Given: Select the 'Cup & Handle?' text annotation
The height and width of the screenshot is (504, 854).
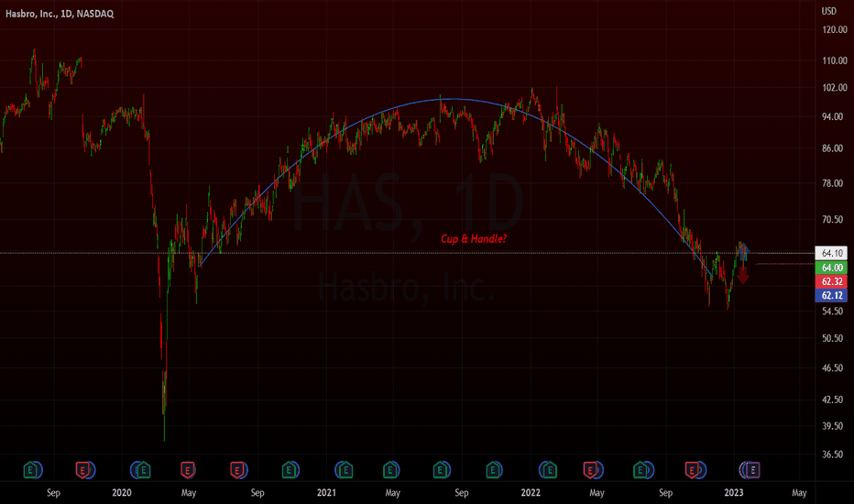Looking at the screenshot, I should point(474,238).
